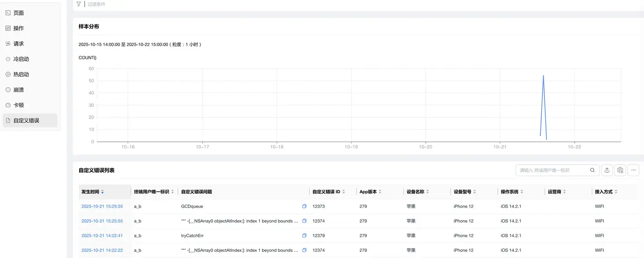Click the blue spike peak on chart
This screenshot has height=258, width=644.
(543, 76)
